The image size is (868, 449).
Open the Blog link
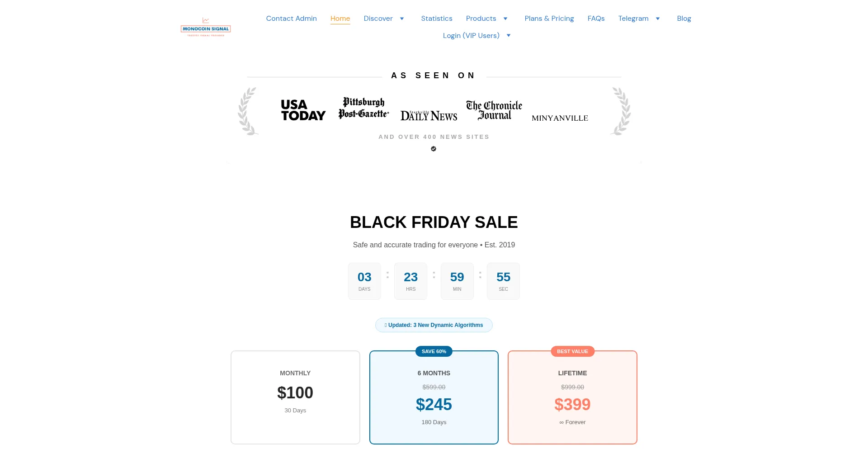point(684,19)
